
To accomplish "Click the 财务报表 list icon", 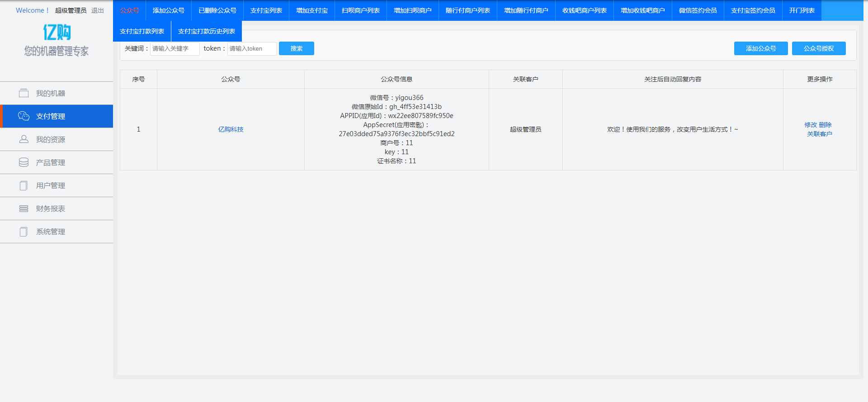I will [24, 208].
